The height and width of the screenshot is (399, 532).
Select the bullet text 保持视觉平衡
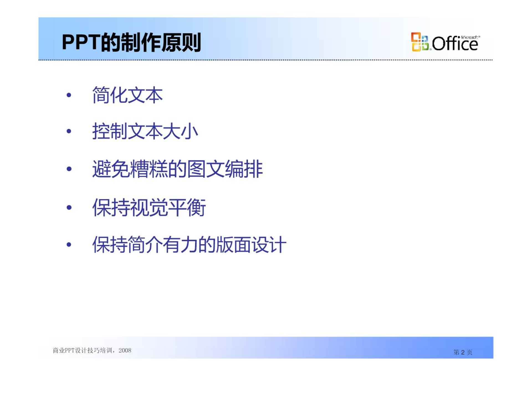[149, 207]
